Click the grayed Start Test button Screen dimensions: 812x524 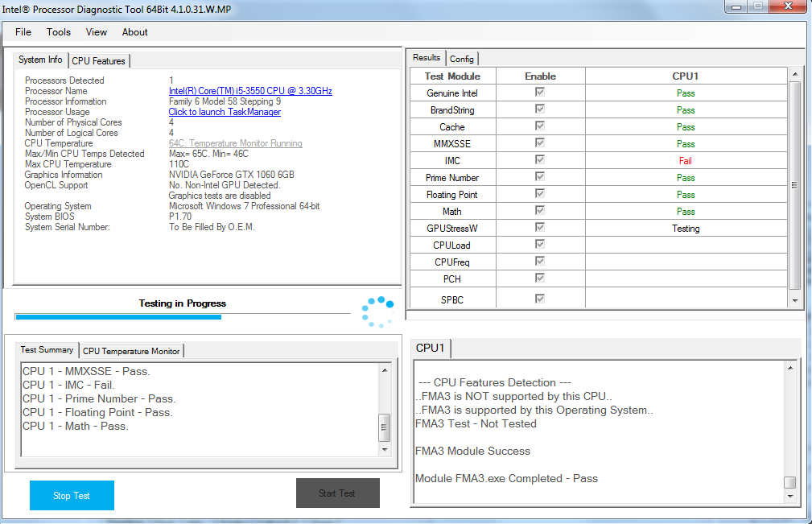[x=338, y=493]
